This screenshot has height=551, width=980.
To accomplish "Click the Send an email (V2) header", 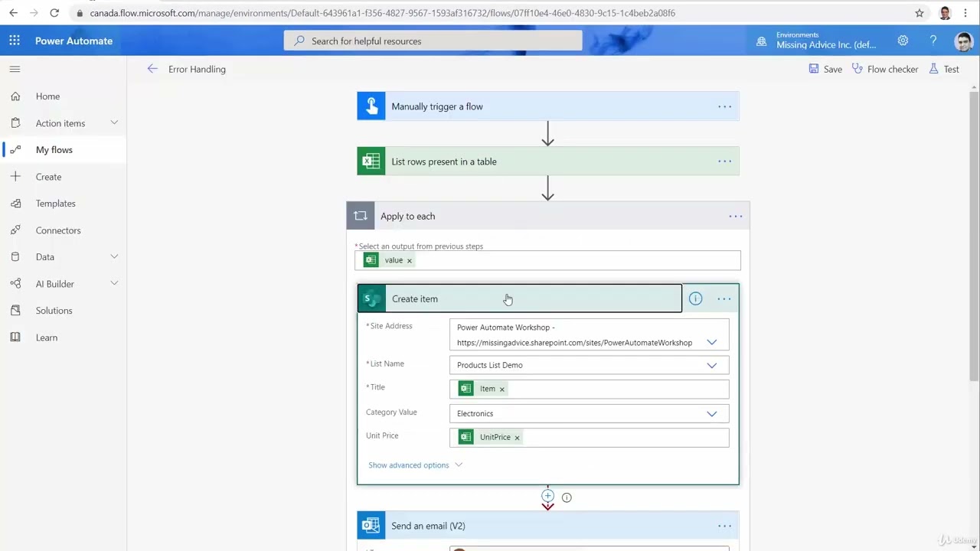I will (547, 526).
